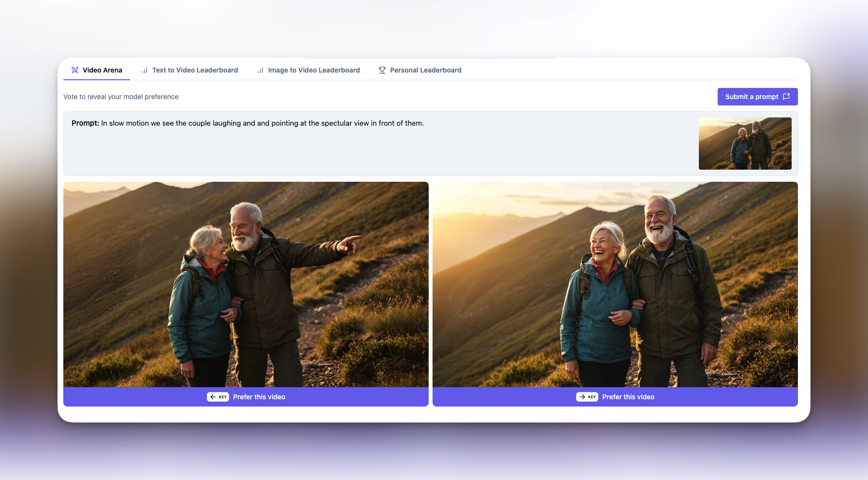Click the bar chart icon beside Text to Video Leaderboard

pyautogui.click(x=145, y=70)
